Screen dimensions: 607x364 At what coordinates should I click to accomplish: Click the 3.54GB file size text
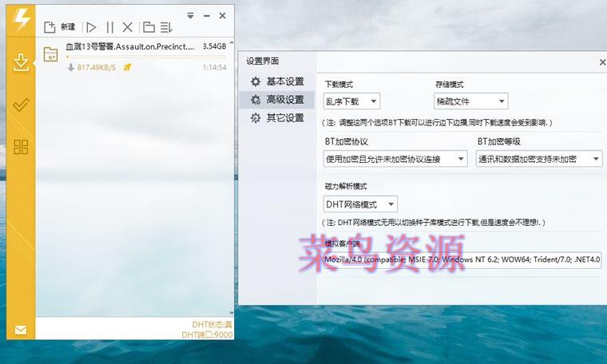pyautogui.click(x=214, y=46)
